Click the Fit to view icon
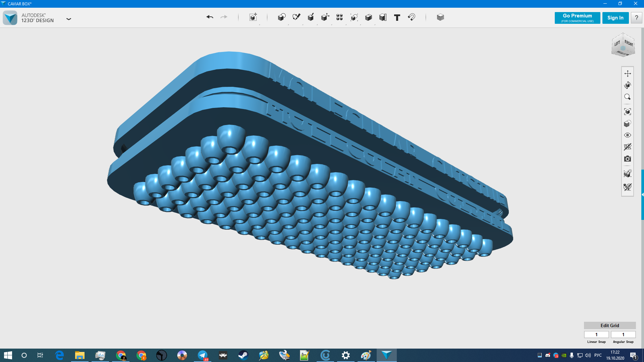This screenshot has width=644, height=362. [628, 112]
